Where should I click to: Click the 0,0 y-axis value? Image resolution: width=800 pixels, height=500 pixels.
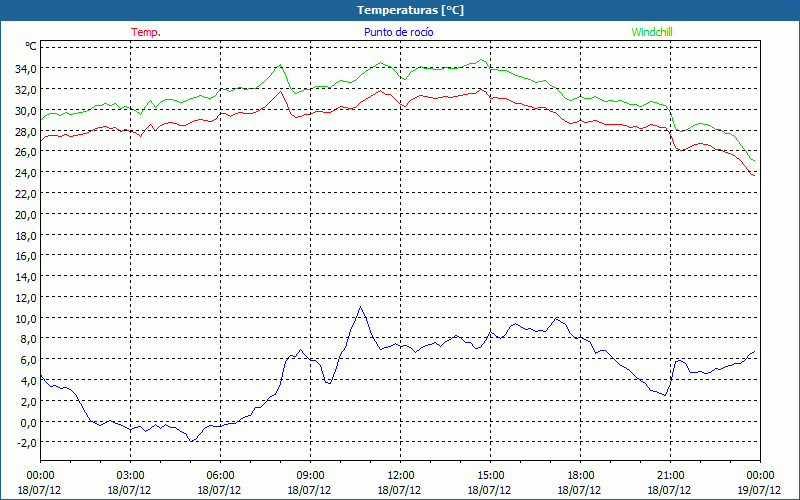click(x=28, y=423)
